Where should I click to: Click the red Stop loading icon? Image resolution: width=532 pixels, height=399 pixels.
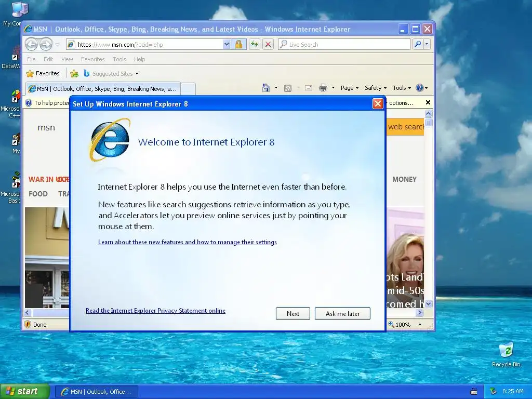268,44
